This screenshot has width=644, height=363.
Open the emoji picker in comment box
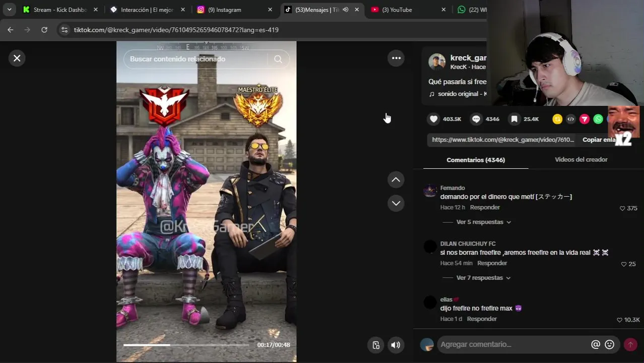click(610, 344)
